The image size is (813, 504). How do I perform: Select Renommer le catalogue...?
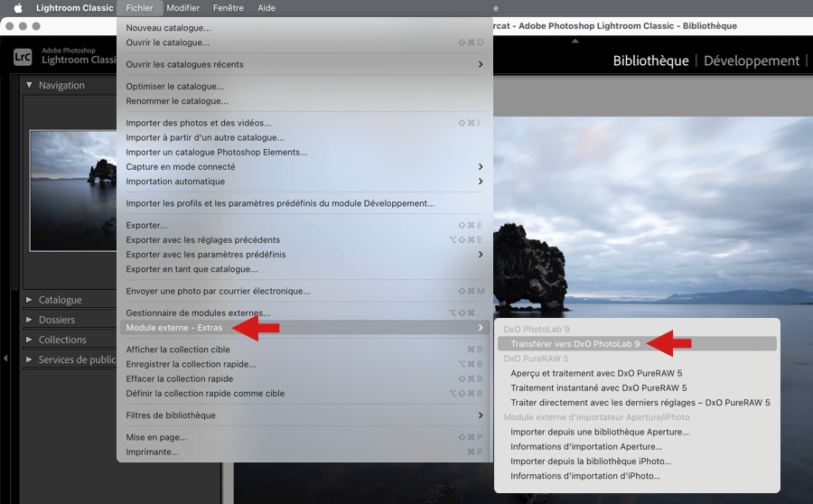point(304,101)
